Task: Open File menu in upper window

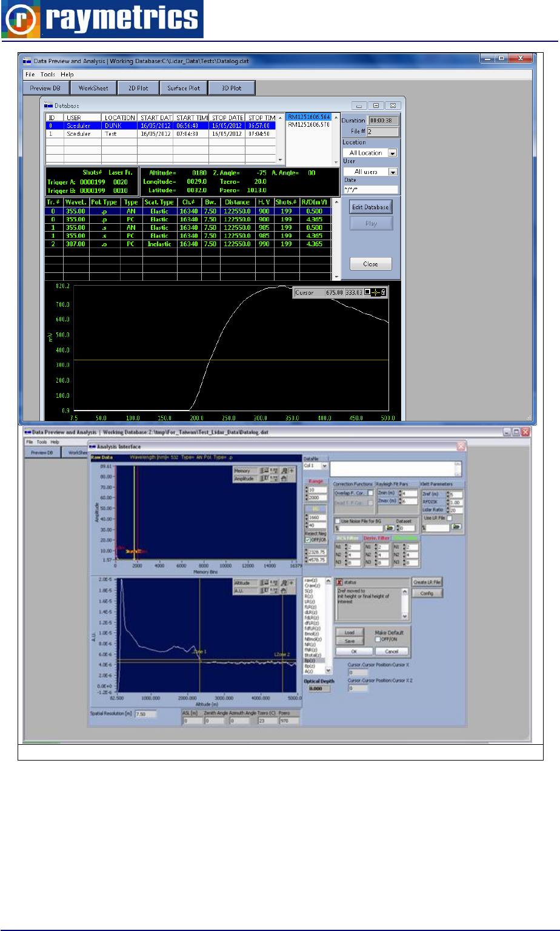Action: tap(30, 74)
